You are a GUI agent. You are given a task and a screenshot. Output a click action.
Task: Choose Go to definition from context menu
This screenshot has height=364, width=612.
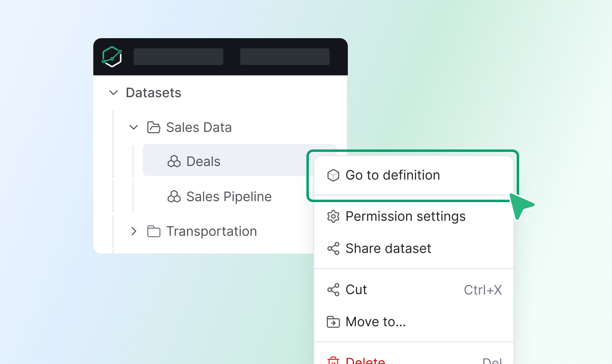[x=393, y=175]
